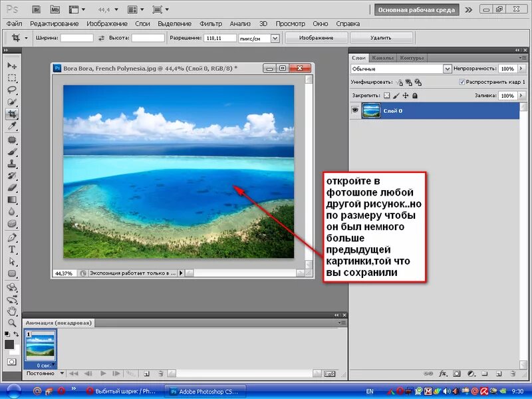The width and height of the screenshot is (532, 399).
Task: Toggle unify layer style
Action: pos(418,82)
